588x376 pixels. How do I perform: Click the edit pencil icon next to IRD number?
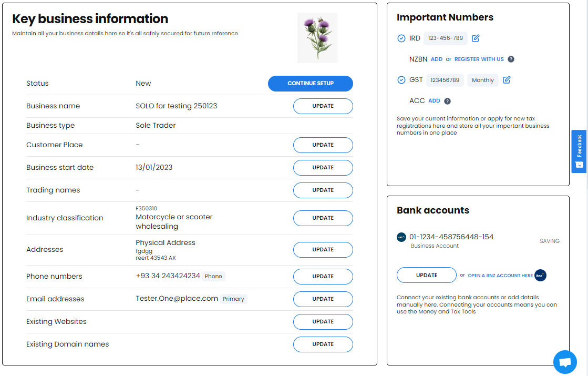coord(476,38)
